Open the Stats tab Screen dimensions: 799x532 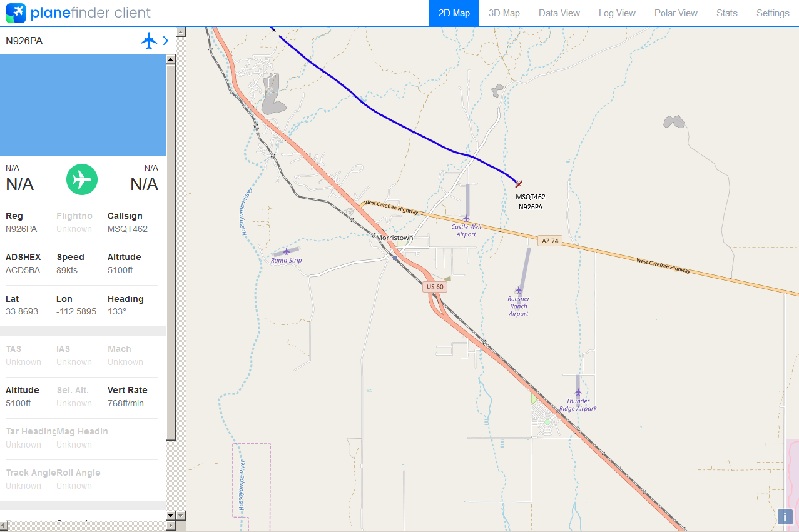(727, 13)
